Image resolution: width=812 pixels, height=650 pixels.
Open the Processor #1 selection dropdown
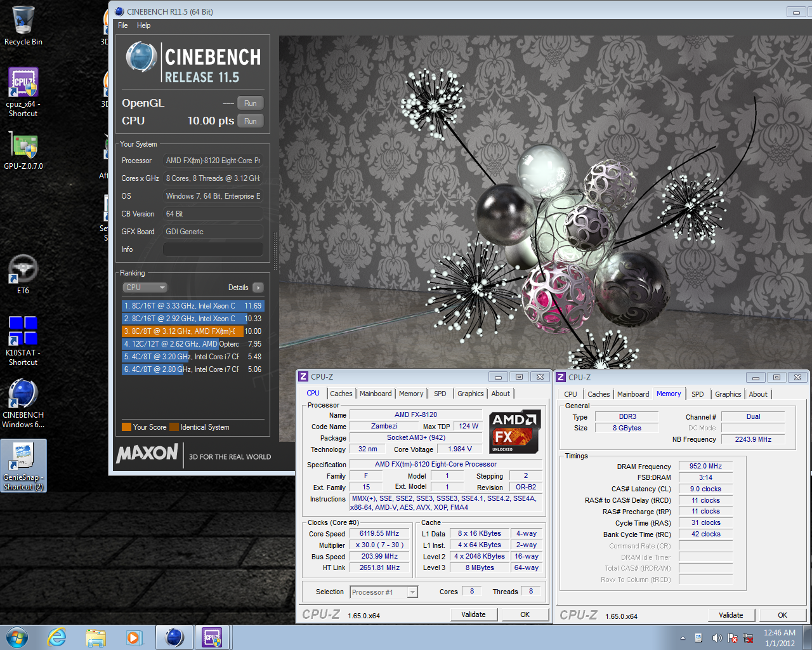tap(384, 592)
